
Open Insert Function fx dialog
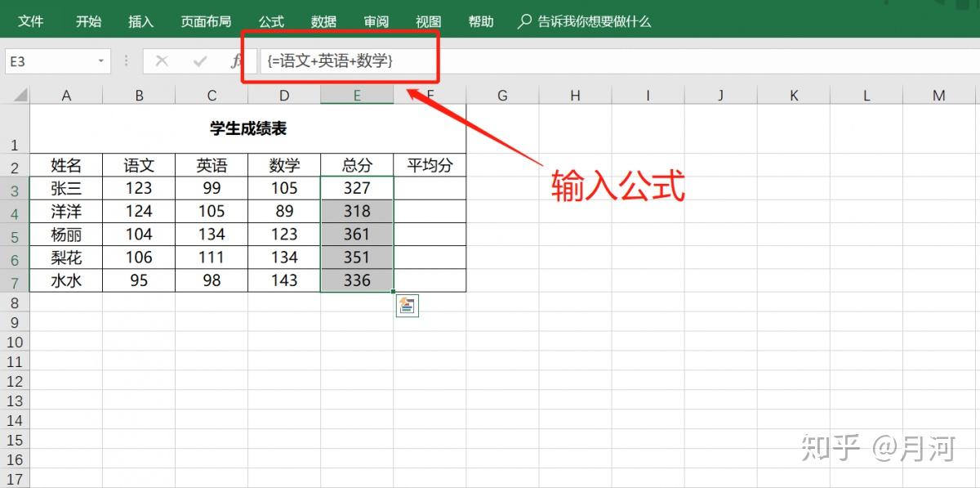point(236,61)
